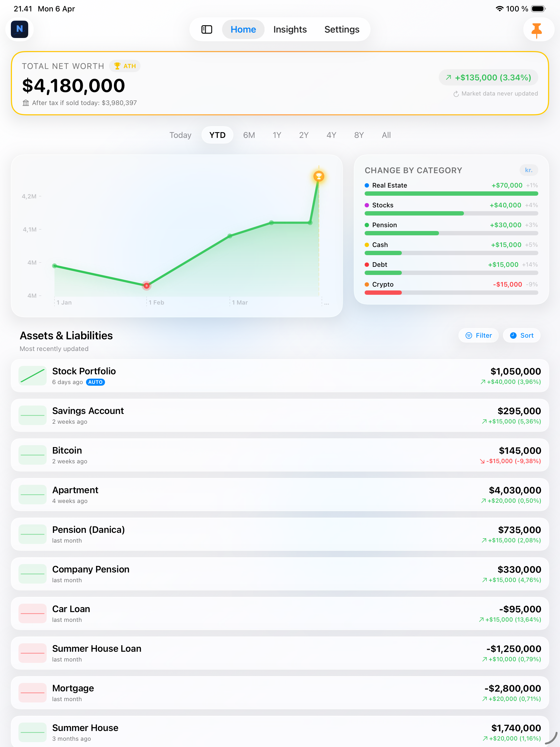Switch to the Home tab
Screen dimensions: 560x747
[x=243, y=29]
